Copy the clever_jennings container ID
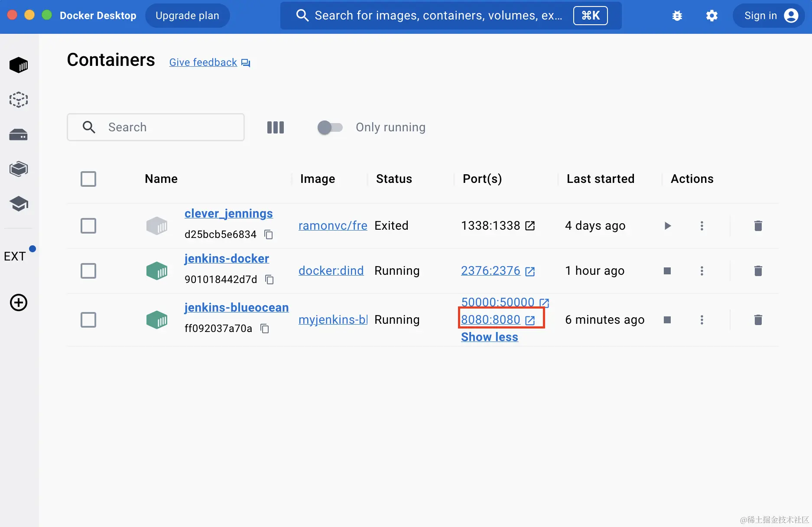Image resolution: width=812 pixels, height=527 pixels. (x=269, y=234)
